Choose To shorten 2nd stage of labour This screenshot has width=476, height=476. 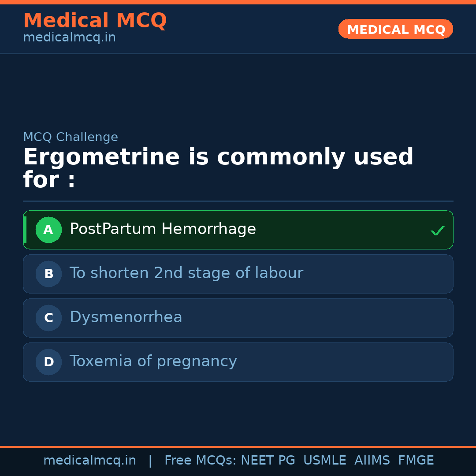coord(186,273)
